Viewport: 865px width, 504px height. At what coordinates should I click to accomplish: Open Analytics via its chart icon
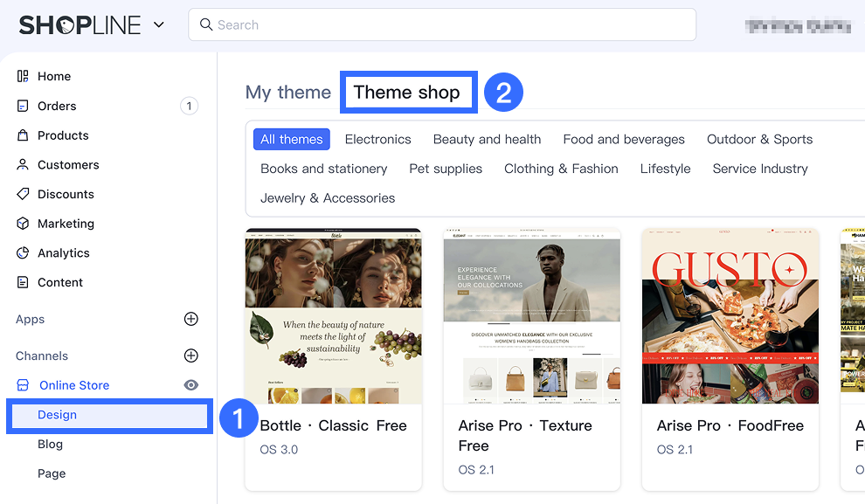pos(23,253)
